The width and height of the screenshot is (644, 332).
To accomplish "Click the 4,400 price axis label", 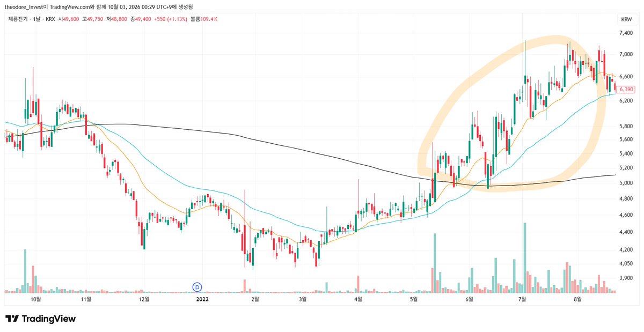I will 627,232.
